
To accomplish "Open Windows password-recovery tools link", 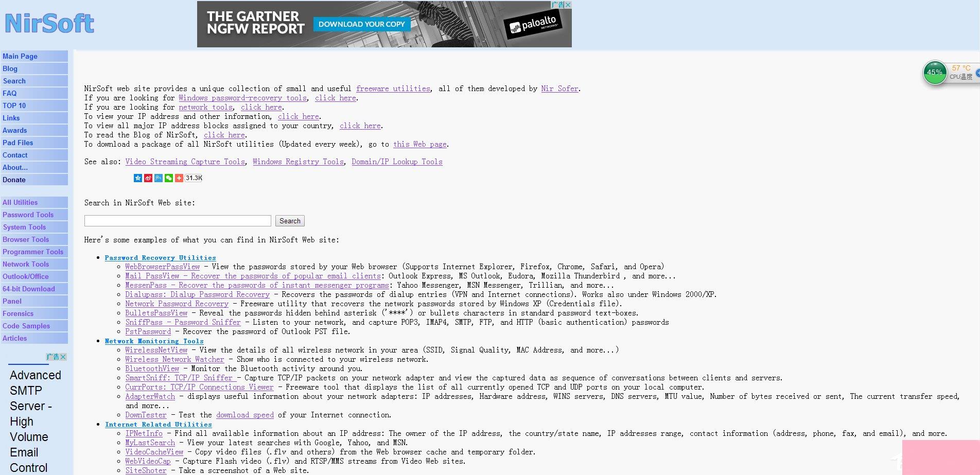I will (243, 98).
